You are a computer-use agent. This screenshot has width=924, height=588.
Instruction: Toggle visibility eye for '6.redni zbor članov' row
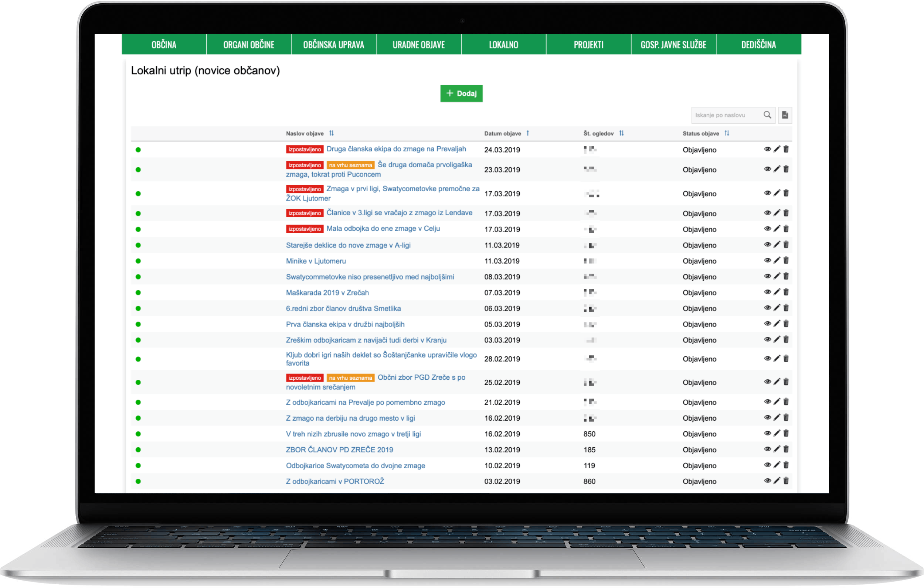pos(767,308)
